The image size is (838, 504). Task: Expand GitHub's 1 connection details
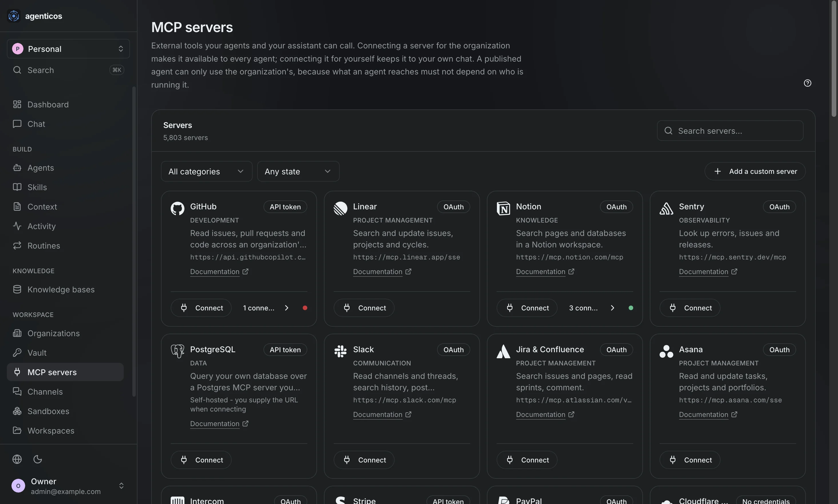coord(265,308)
